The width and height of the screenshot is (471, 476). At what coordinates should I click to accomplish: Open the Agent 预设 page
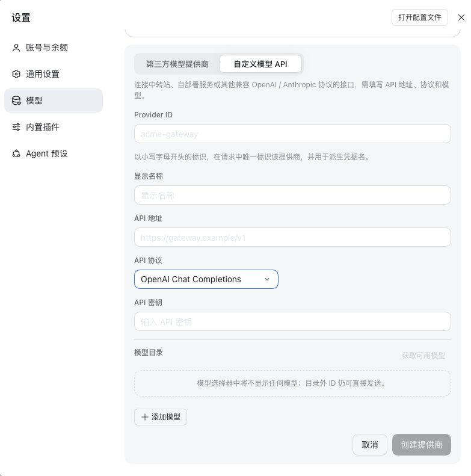click(54, 153)
